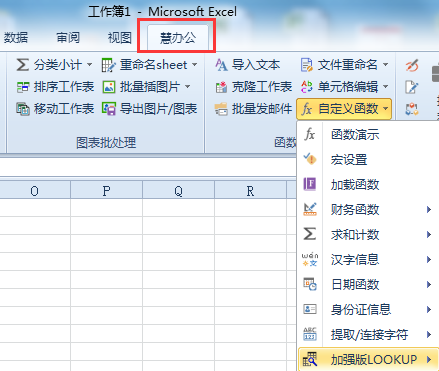Click the calendar icon beside 日期函数
The image size is (439, 371).
[310, 284]
